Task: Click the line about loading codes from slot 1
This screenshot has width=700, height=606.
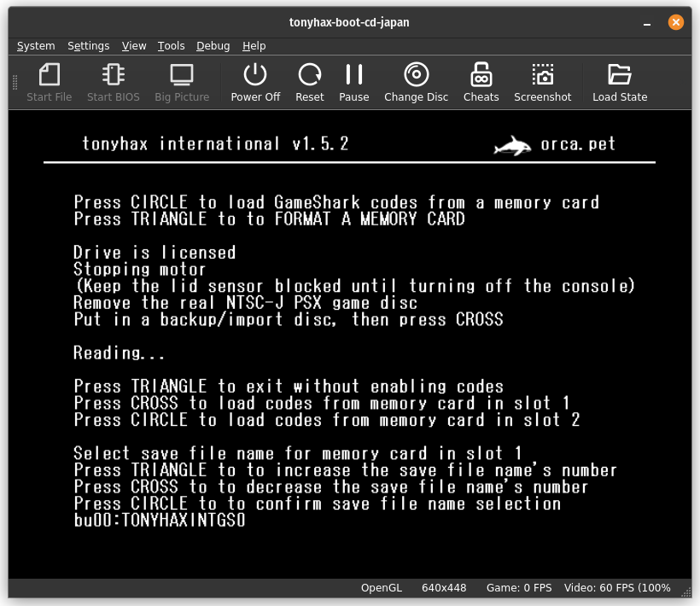Action: click(322, 404)
